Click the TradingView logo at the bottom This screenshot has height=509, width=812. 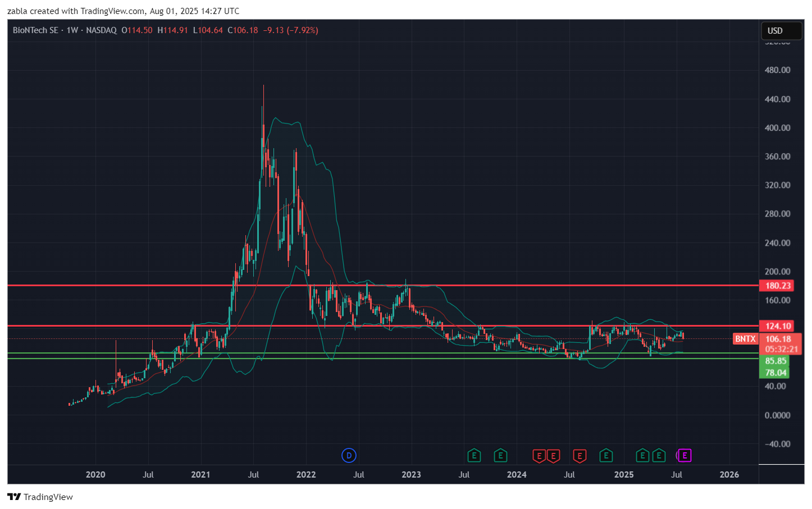coord(40,497)
